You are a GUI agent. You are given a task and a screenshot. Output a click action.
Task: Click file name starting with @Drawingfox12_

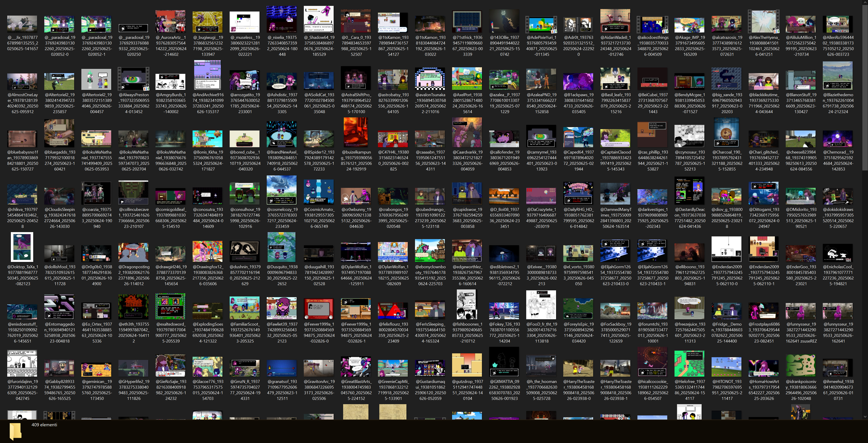[208, 275]
